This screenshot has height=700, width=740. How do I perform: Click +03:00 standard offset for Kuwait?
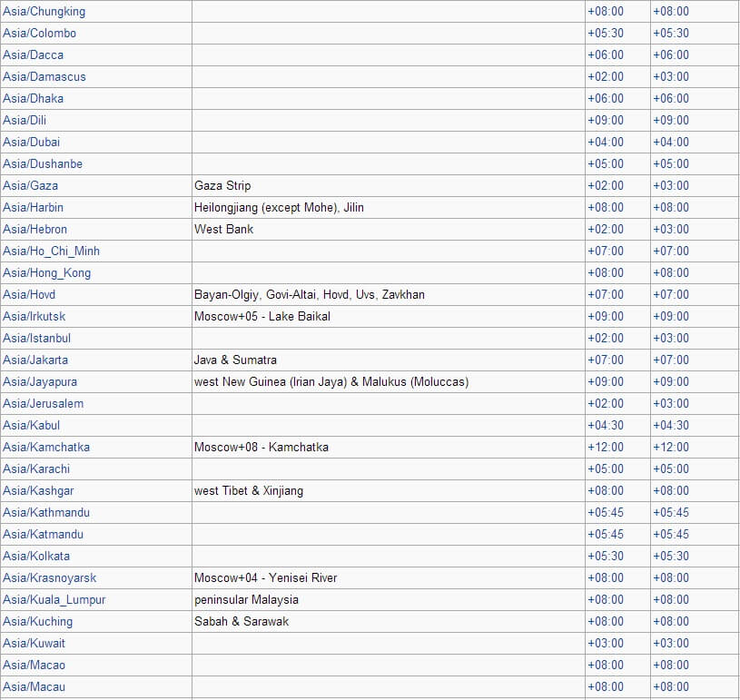coord(606,643)
